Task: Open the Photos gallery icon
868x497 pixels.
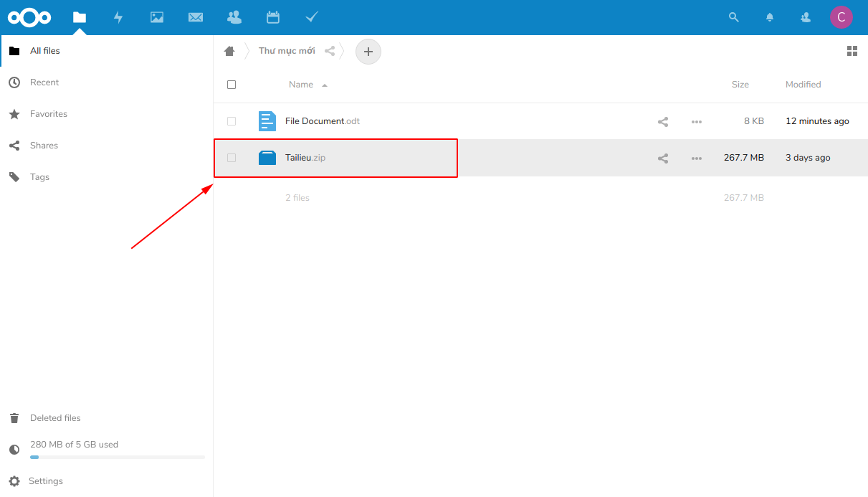Action: coord(157,17)
